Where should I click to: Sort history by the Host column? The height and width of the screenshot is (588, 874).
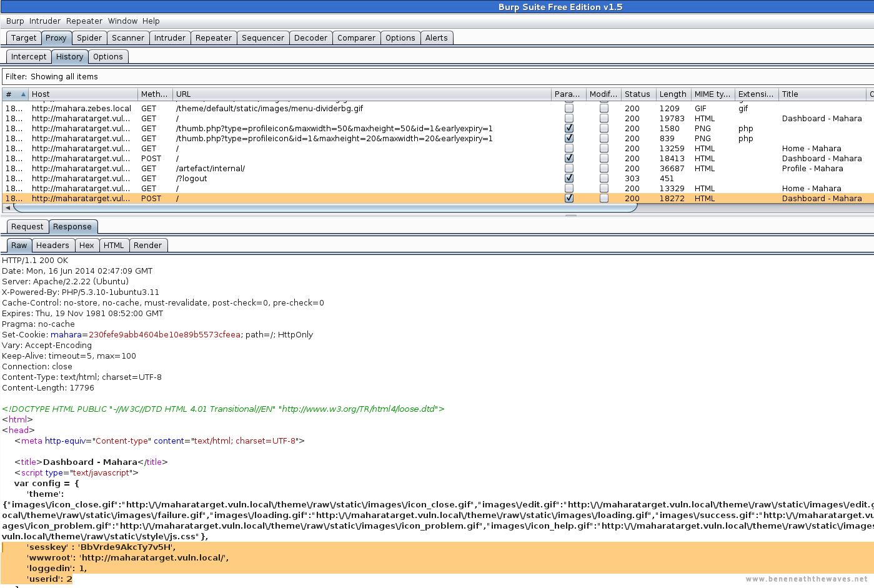coord(82,94)
